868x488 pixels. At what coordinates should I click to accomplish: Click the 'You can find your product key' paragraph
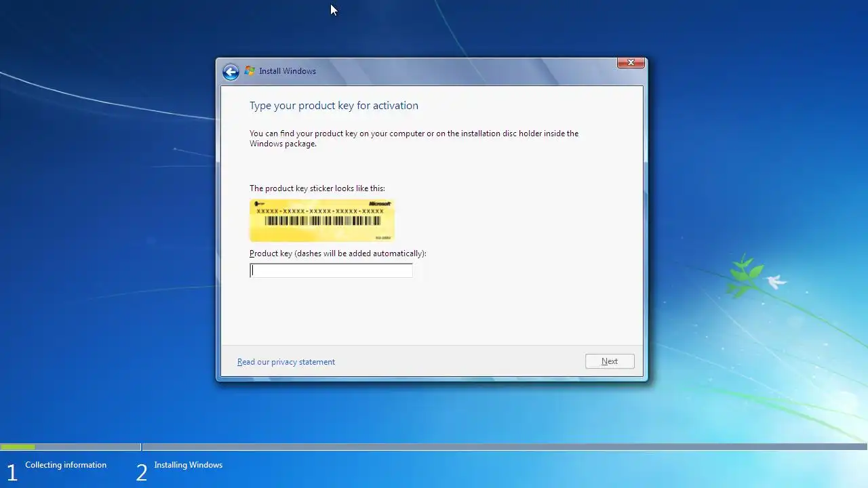pyautogui.click(x=414, y=138)
